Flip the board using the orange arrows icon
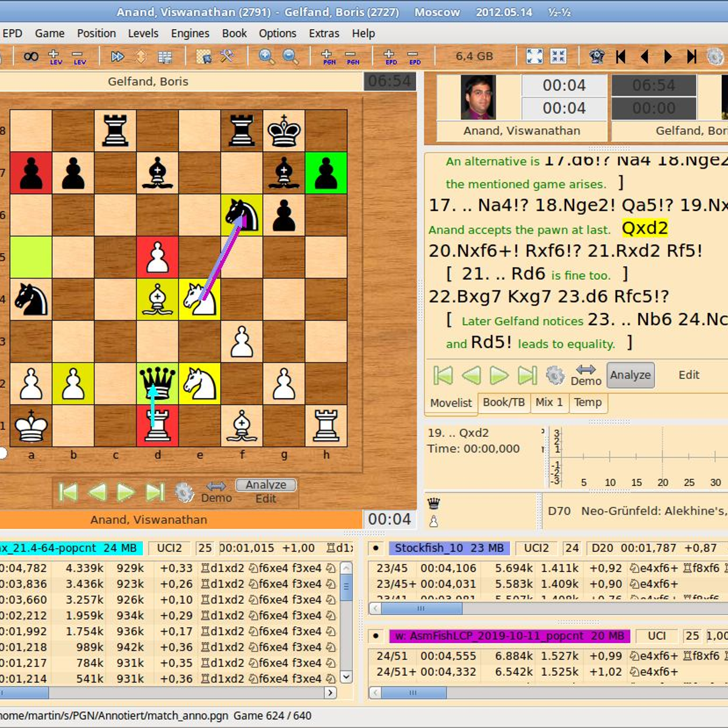 [x=140, y=56]
